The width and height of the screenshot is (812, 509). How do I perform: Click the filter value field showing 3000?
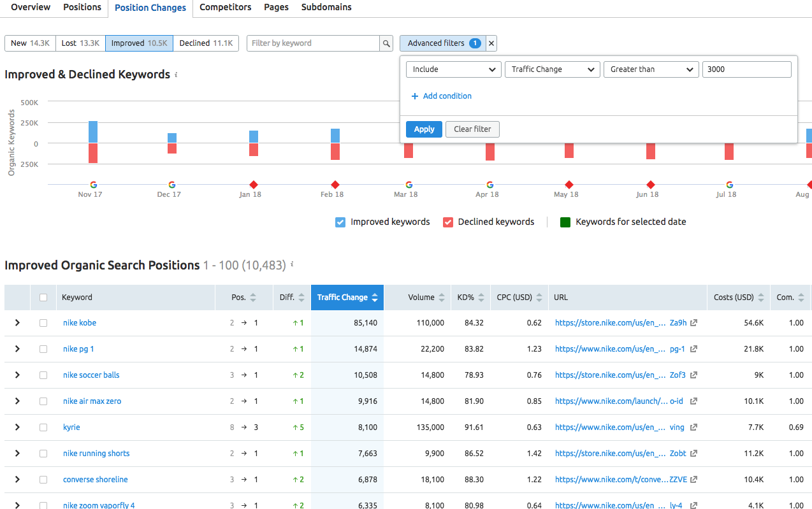[x=747, y=69]
